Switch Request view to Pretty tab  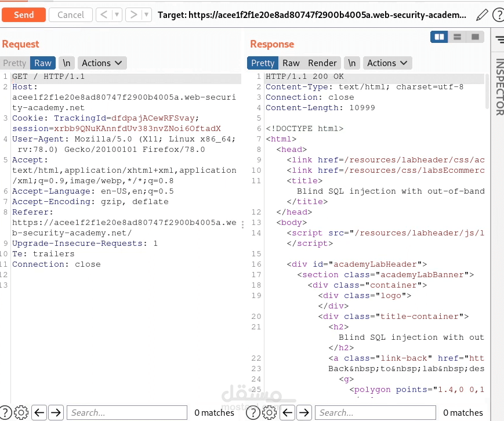14,63
